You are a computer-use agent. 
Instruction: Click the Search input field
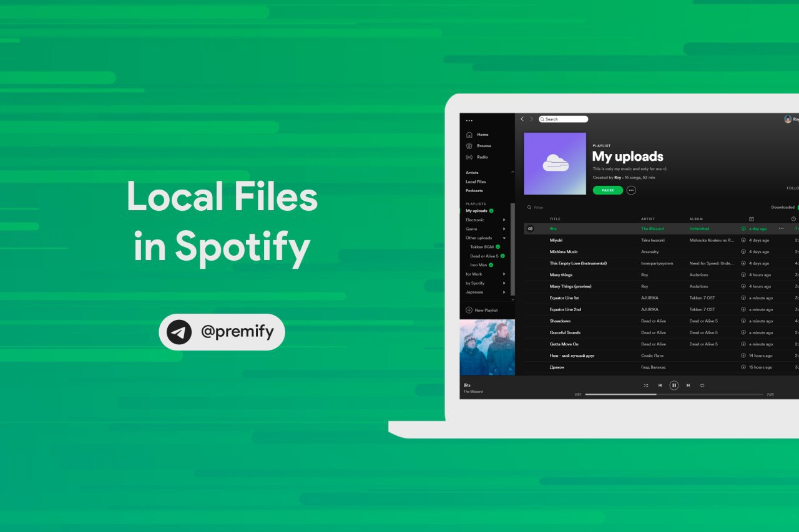pyautogui.click(x=564, y=119)
